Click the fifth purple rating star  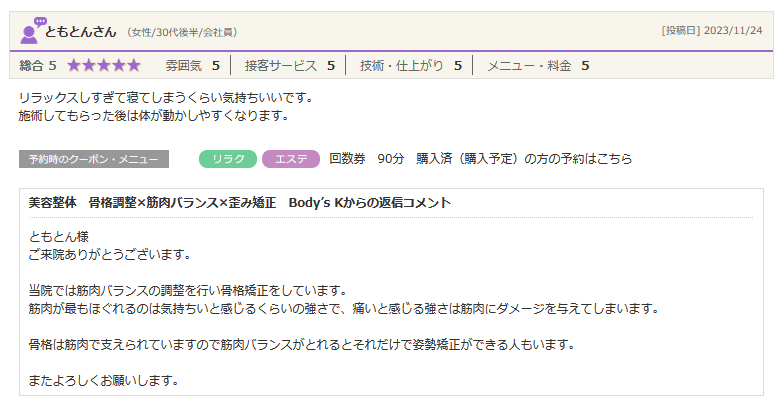click(x=133, y=66)
